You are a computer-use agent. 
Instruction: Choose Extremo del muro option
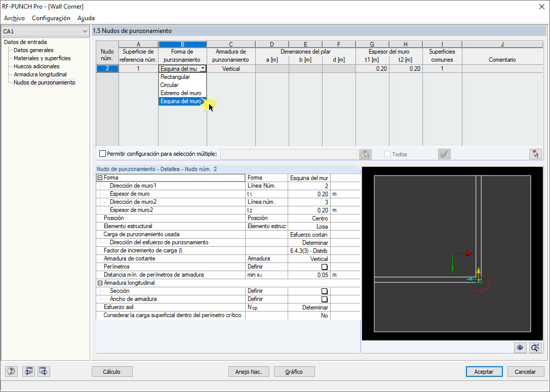point(182,93)
